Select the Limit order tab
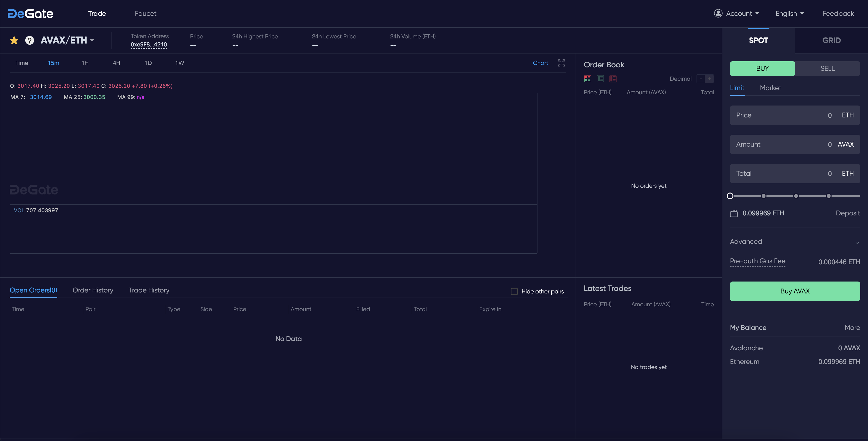Image resolution: width=868 pixels, height=441 pixels. 737,88
